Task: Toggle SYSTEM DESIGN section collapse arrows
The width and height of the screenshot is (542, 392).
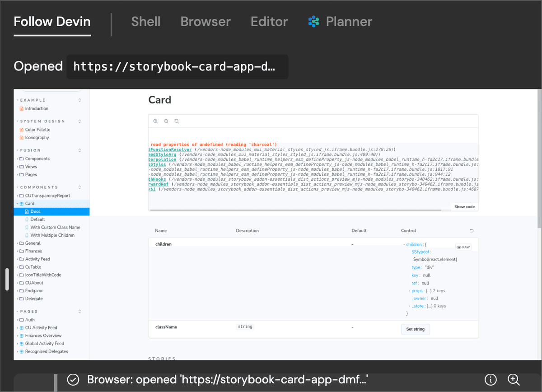Action: click(80, 121)
